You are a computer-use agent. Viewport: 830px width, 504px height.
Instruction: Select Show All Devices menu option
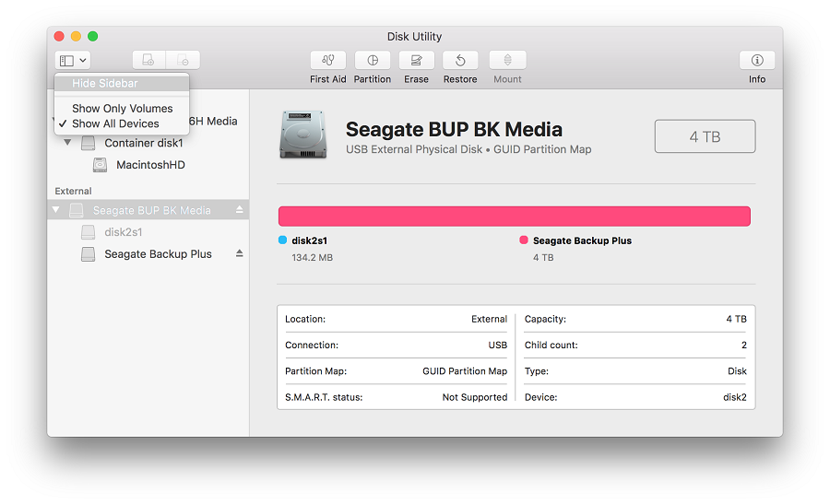(122, 123)
